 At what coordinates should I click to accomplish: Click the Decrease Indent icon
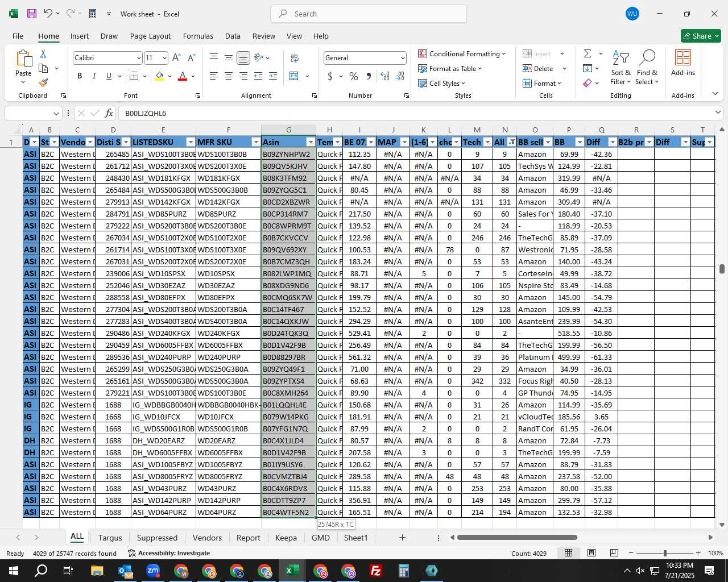coord(258,76)
